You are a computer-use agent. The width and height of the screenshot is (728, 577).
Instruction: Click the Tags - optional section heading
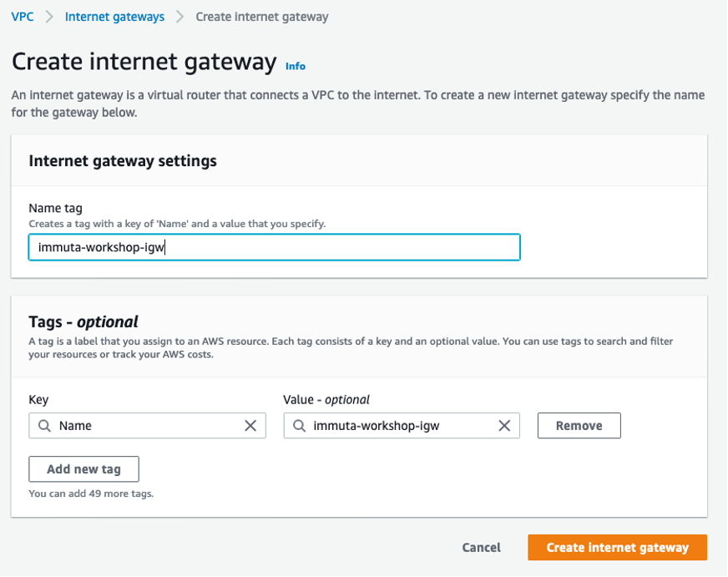click(x=83, y=321)
